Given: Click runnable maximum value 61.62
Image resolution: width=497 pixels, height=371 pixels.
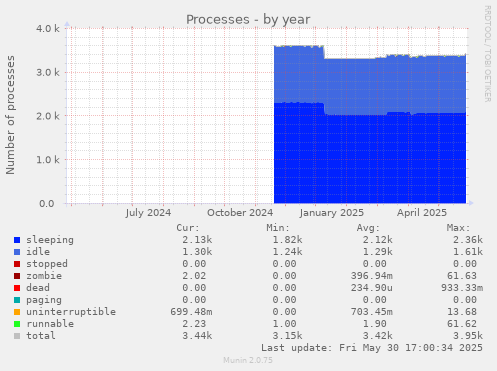Looking at the screenshot, I should pyautogui.click(x=462, y=324).
